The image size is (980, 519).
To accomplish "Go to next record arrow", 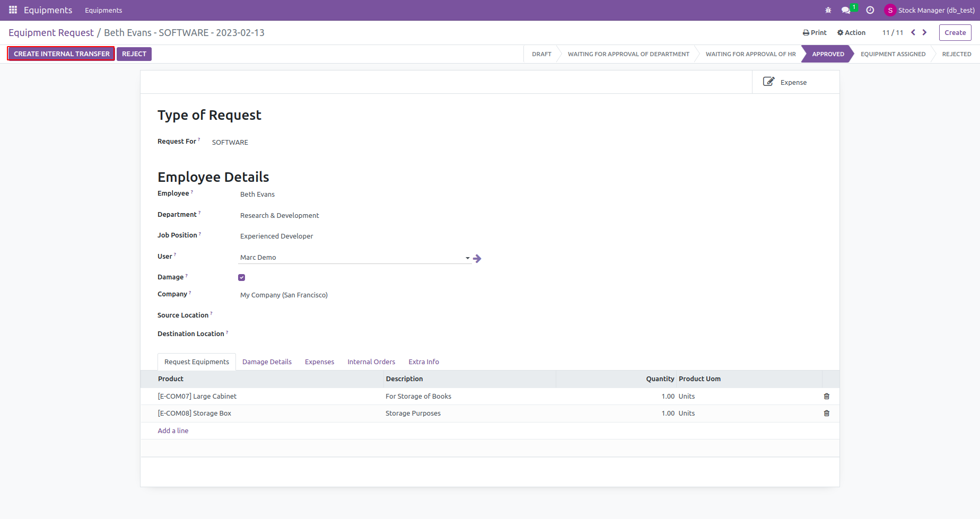I will click(x=924, y=32).
